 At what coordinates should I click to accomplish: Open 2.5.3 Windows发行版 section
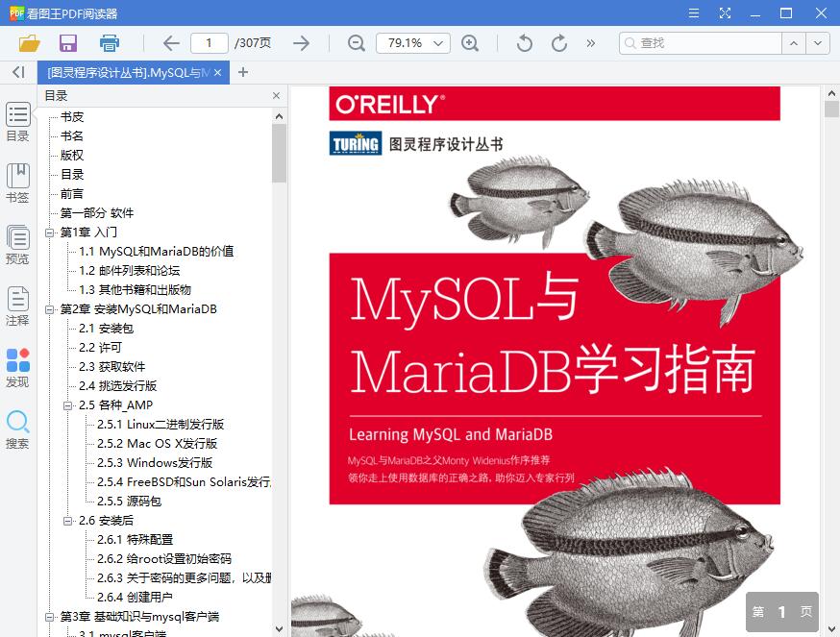pyautogui.click(x=155, y=463)
